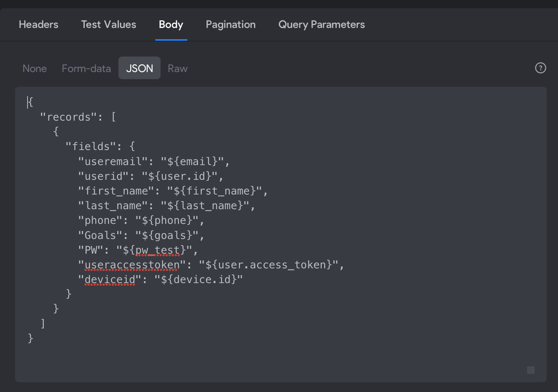The width and height of the screenshot is (558, 392).
Task: Select the Body tab
Action: click(x=171, y=24)
